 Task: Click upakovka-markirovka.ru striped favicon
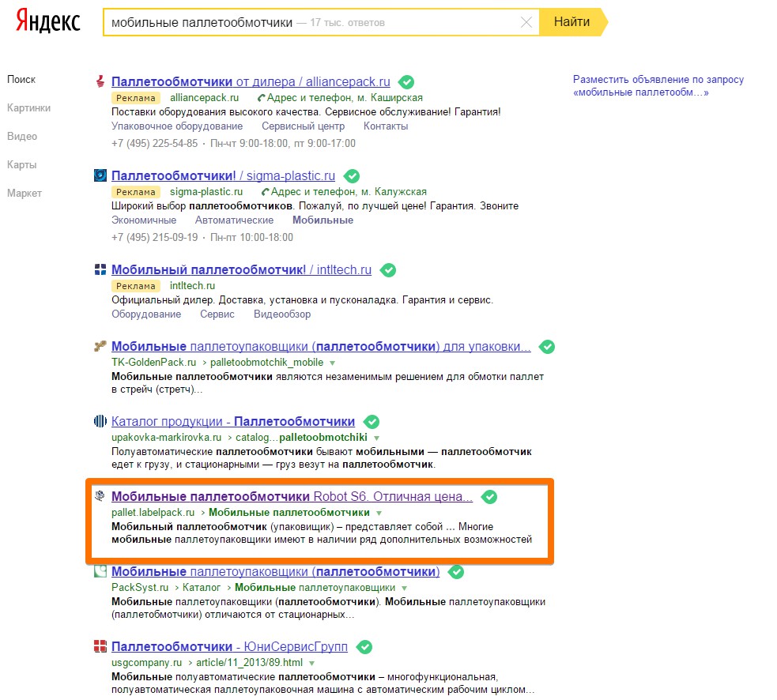pos(100,421)
